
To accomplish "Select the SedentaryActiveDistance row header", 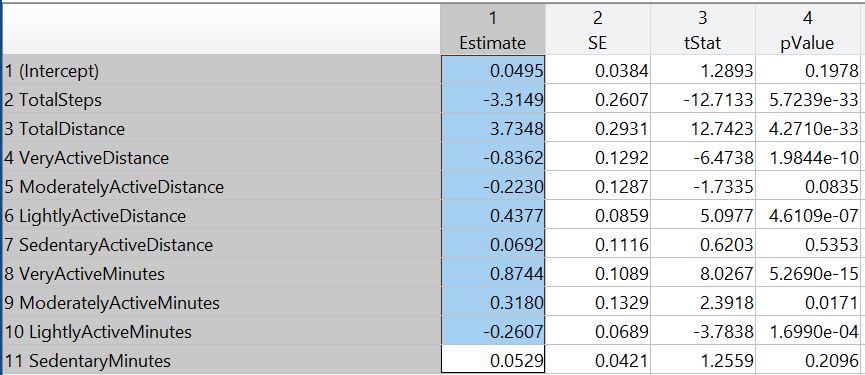I will [222, 245].
